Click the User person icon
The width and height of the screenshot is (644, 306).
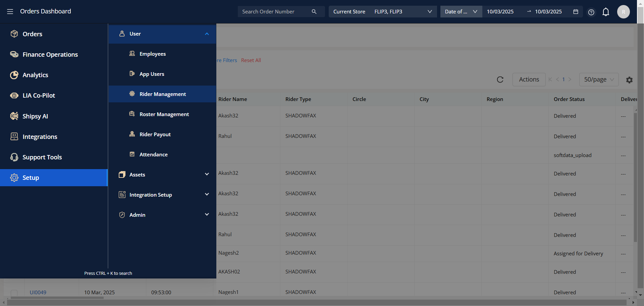click(122, 34)
